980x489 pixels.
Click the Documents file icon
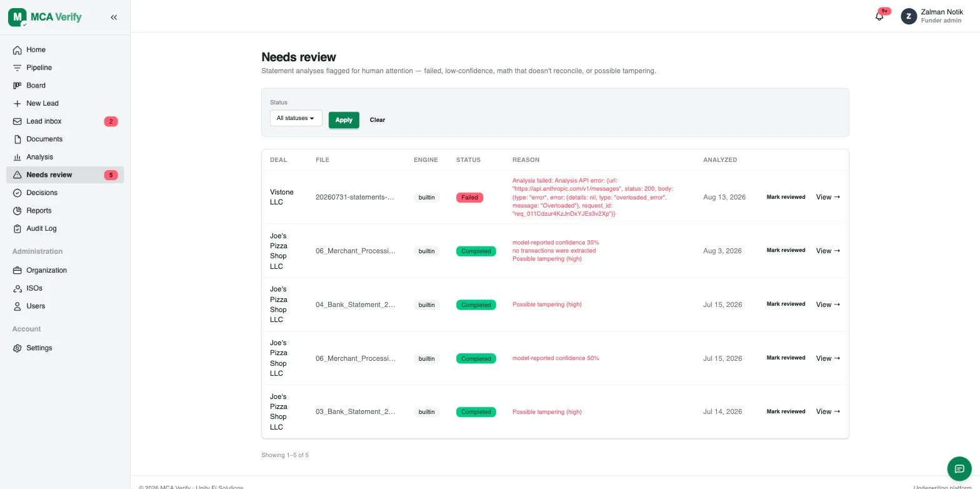(x=17, y=139)
